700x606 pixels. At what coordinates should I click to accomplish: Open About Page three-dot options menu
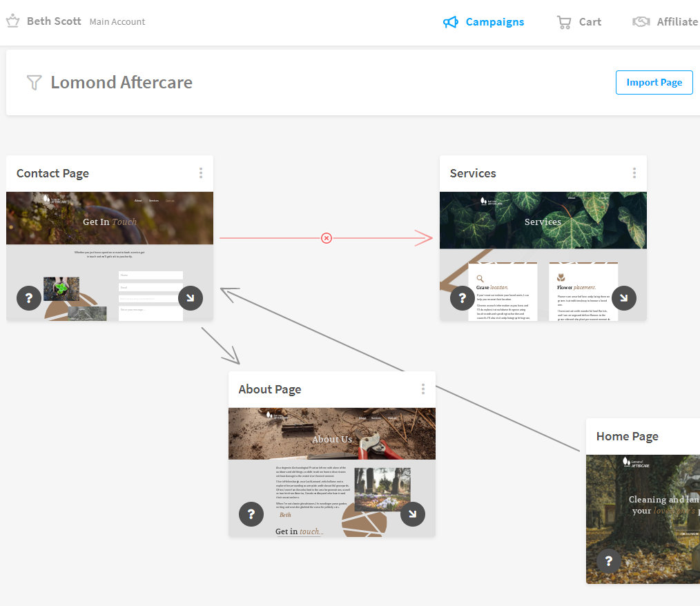[x=423, y=389]
